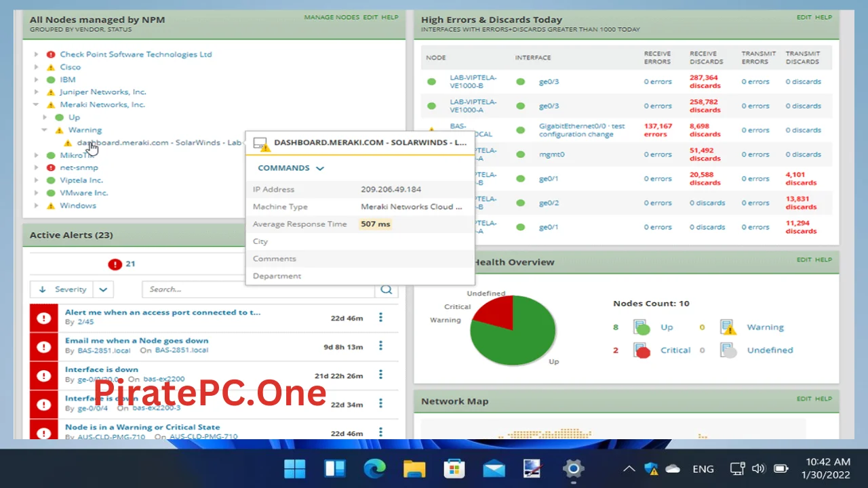Click the node status dot beside LAB-VIPTELA-VE1000-A
The height and width of the screenshot is (488, 868).
click(431, 106)
